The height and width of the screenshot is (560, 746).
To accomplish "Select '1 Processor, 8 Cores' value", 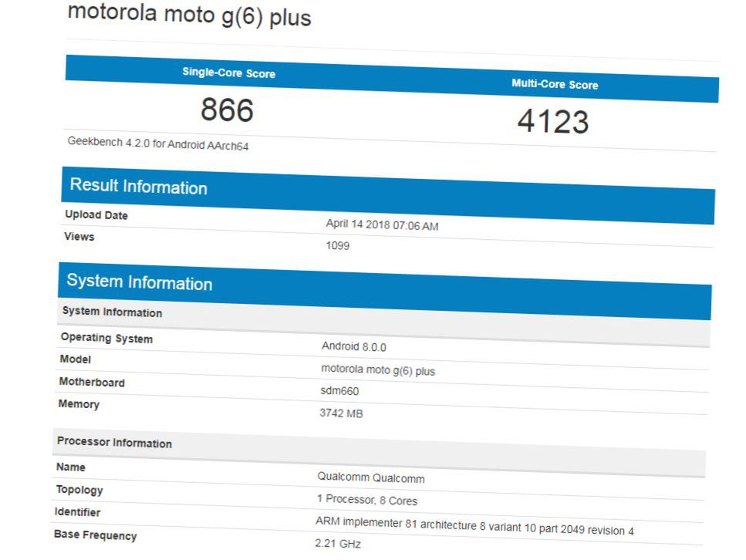I will click(367, 500).
